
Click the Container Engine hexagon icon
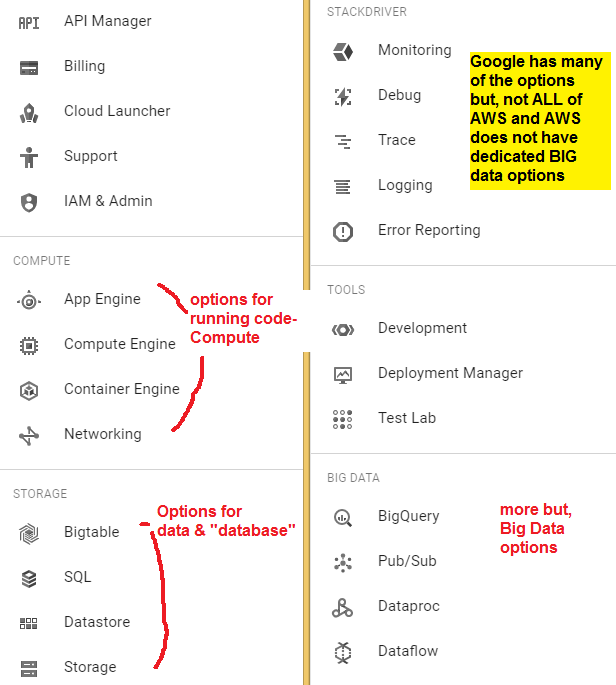pyautogui.click(x=29, y=390)
